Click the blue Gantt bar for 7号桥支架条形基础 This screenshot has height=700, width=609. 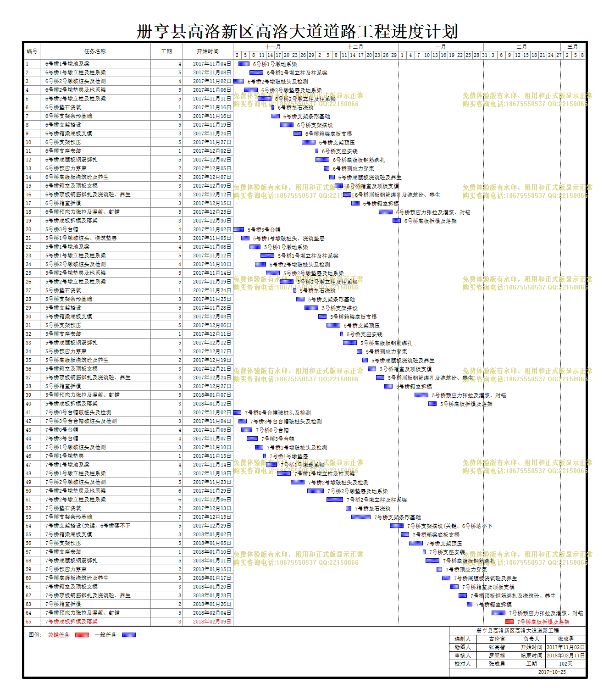[361, 517]
